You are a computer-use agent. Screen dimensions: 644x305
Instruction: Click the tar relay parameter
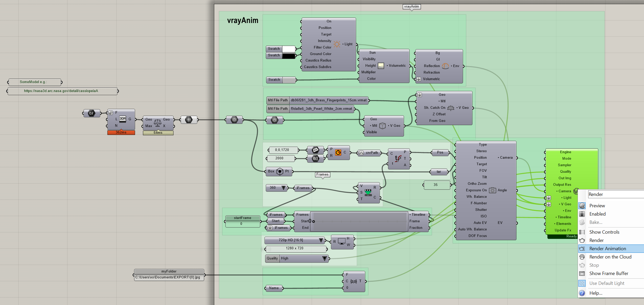coord(439,172)
